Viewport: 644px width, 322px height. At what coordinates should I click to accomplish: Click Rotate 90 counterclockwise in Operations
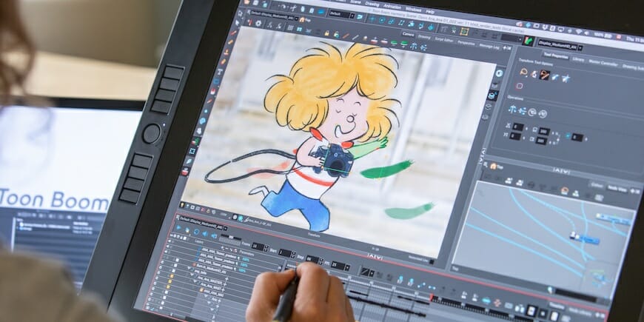tap(543, 114)
